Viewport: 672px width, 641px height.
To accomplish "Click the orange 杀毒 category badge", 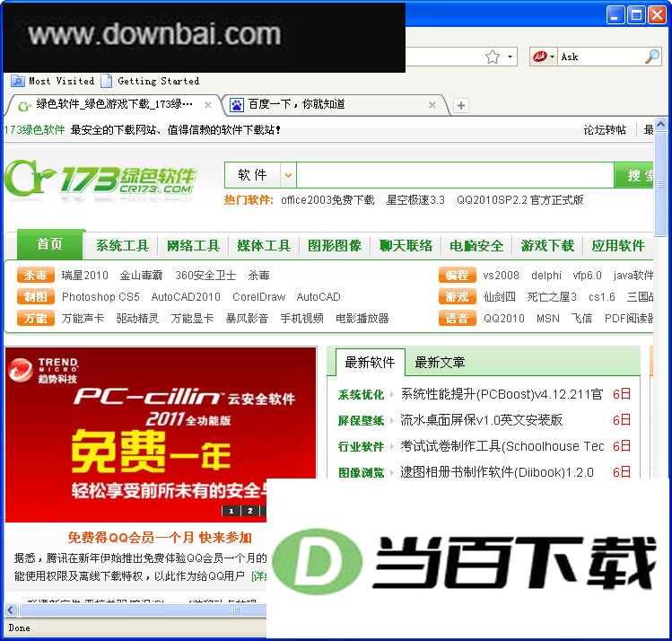I will tap(36, 275).
